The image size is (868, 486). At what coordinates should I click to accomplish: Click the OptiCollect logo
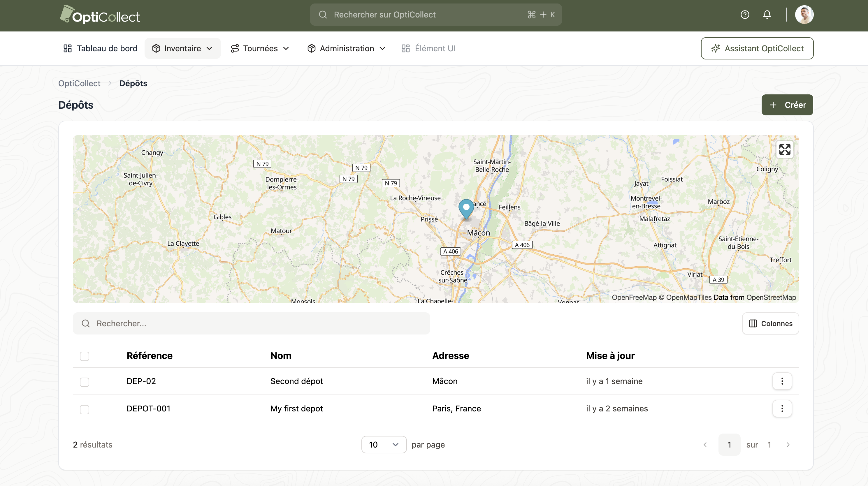point(100,15)
